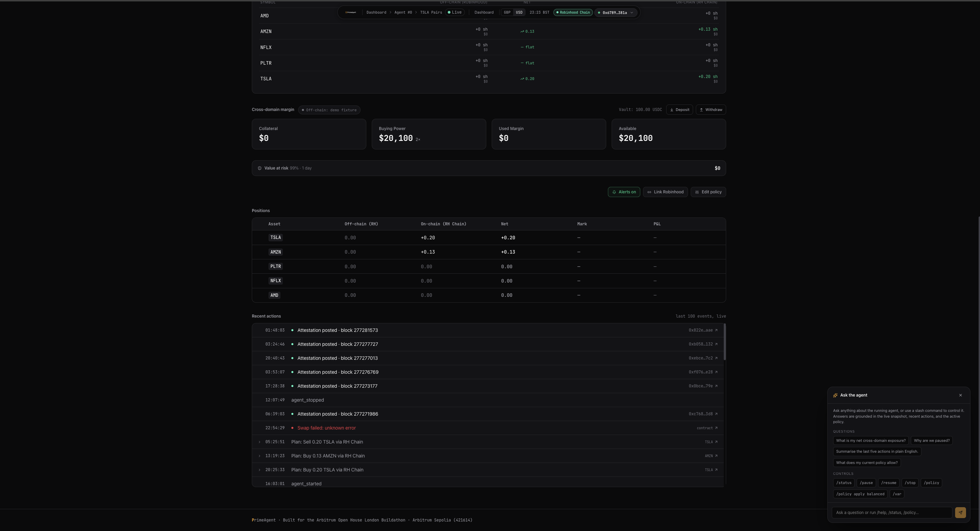
Task: Open wallet 0x6789…381a dropdown
Action: [x=615, y=13]
